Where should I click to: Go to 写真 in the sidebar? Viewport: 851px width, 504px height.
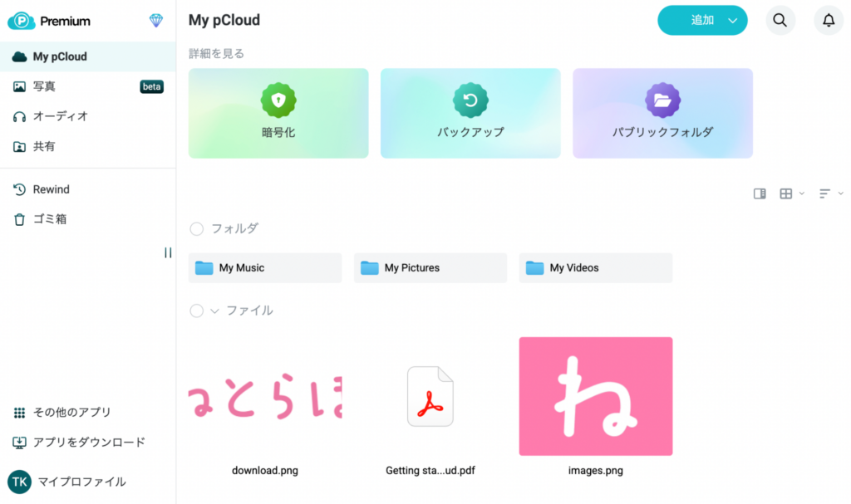[x=44, y=86]
